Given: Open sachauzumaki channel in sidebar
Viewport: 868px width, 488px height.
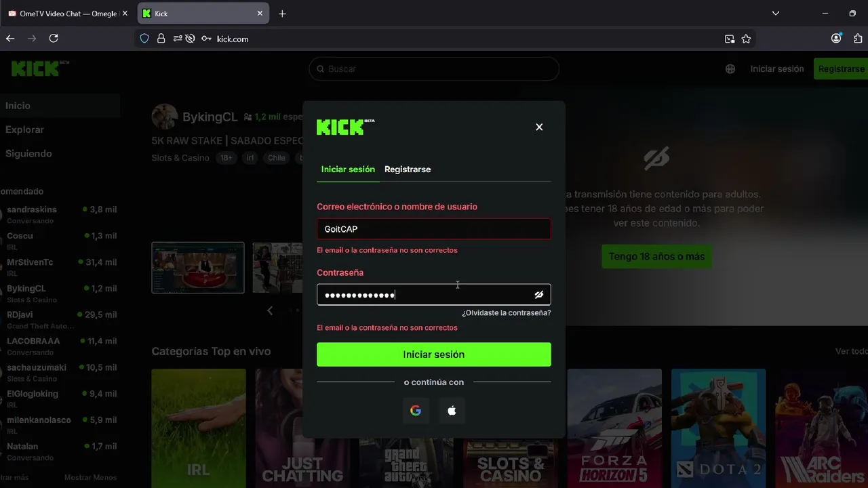Looking at the screenshot, I should point(60,372).
